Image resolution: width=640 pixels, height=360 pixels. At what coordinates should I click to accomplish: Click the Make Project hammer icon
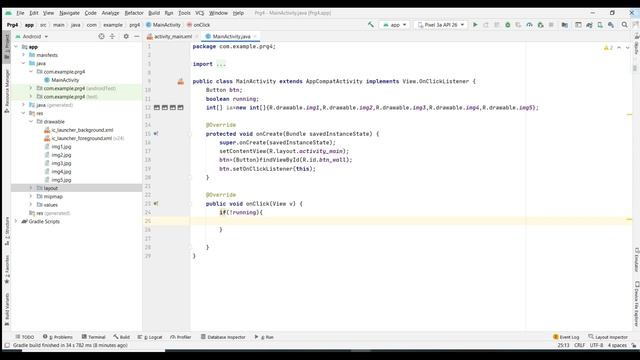click(x=371, y=25)
